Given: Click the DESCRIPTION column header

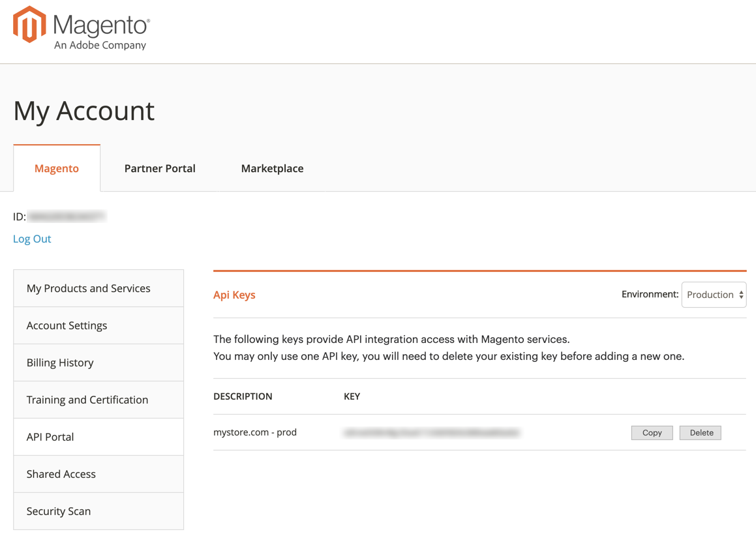Looking at the screenshot, I should (243, 396).
